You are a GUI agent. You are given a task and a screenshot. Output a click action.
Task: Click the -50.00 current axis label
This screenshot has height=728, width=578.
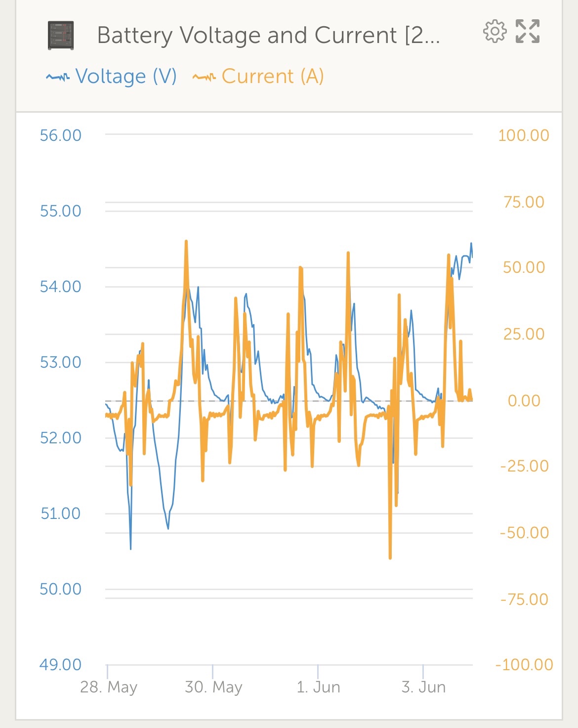524,533
